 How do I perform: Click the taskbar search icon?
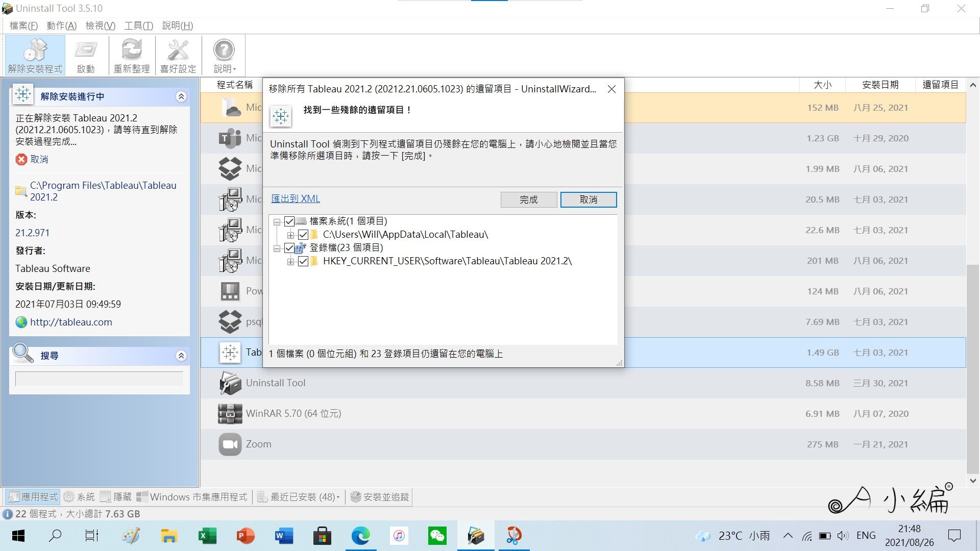[55, 536]
